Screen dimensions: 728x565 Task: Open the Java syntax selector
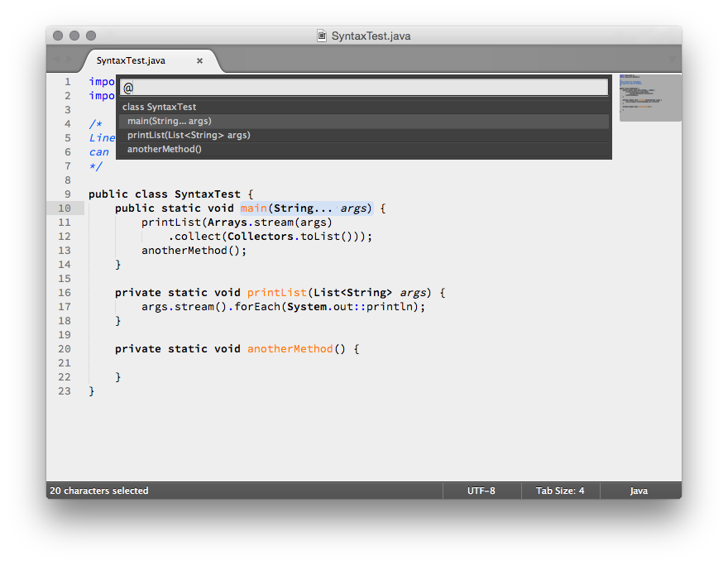point(639,491)
